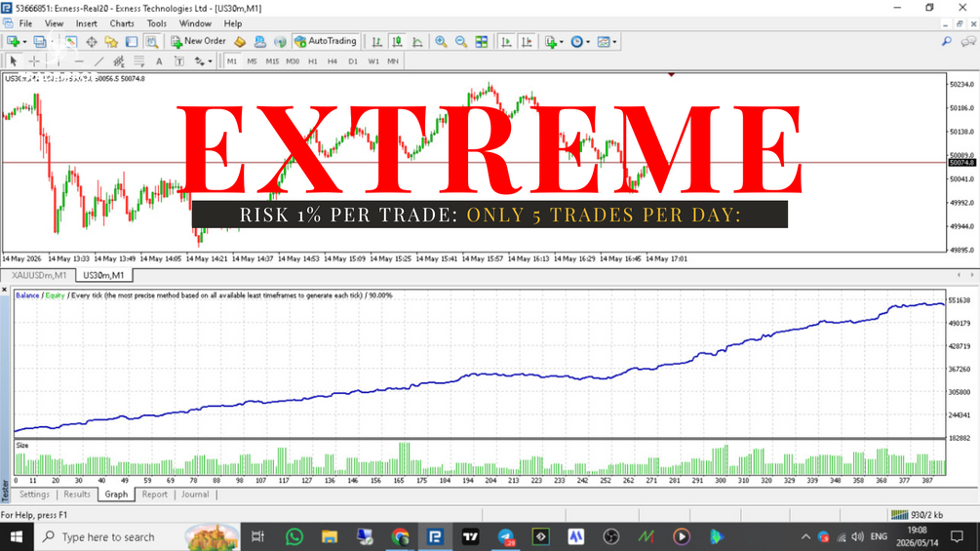Select the Text 'A' tool
This screenshot has width=980, height=551.
coord(159,61)
